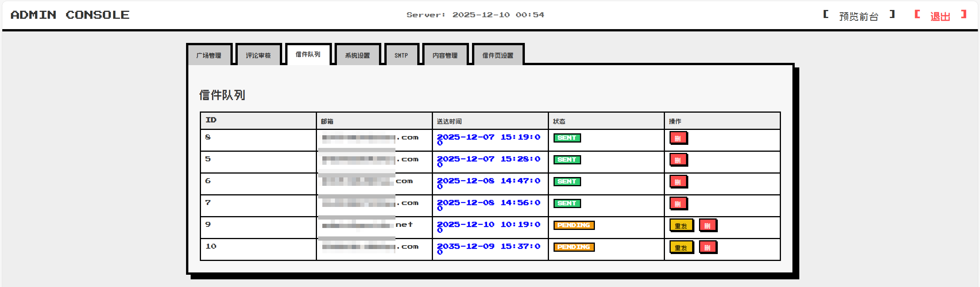Switch to the 内容管理 tab
The height and width of the screenshot is (287, 980).
click(x=445, y=55)
